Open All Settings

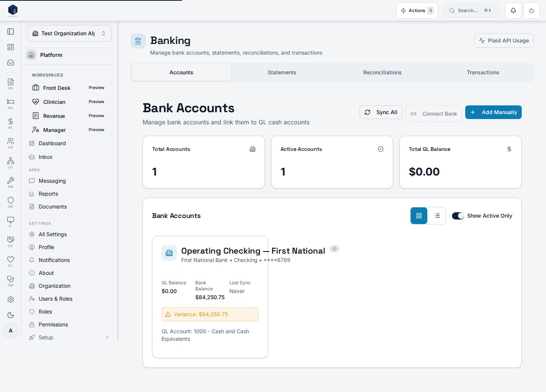point(69,234)
